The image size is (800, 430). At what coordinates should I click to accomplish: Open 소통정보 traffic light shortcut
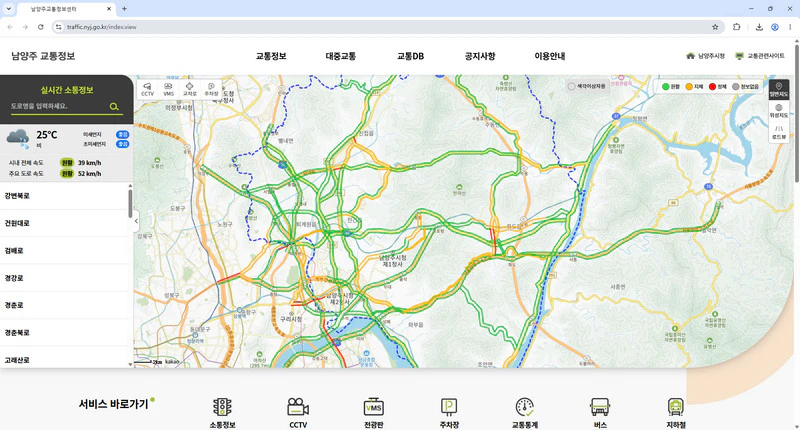point(222,413)
